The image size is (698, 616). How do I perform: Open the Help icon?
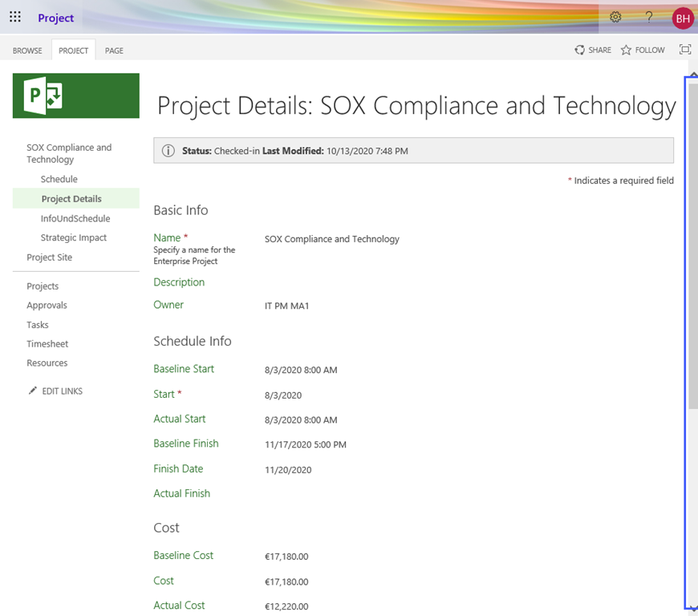[x=648, y=17]
